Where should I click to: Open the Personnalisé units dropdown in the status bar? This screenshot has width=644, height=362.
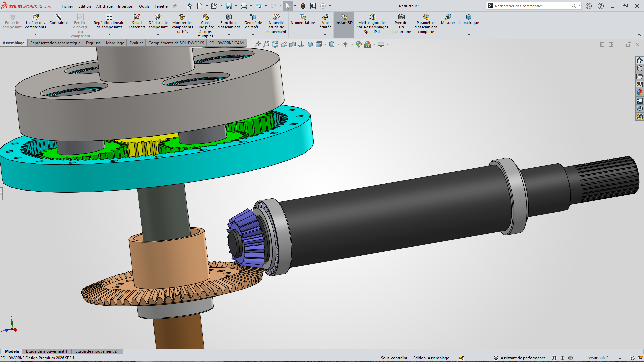coord(620,358)
